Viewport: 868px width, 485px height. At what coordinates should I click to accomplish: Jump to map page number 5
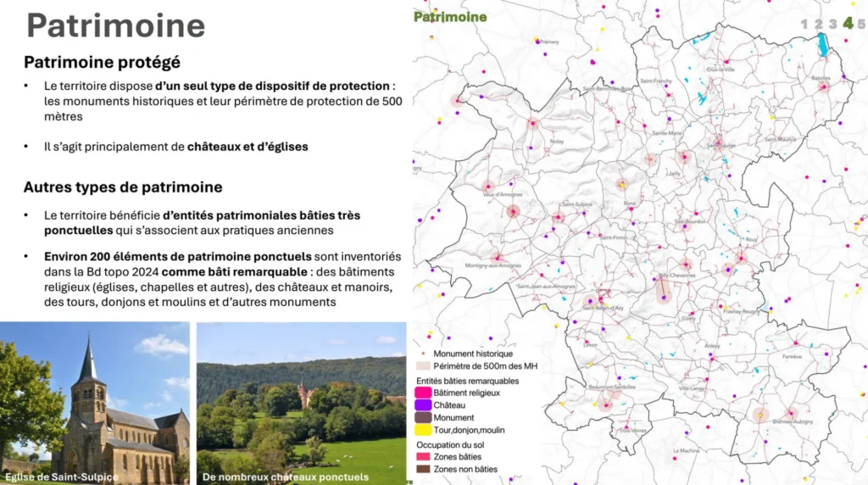861,24
